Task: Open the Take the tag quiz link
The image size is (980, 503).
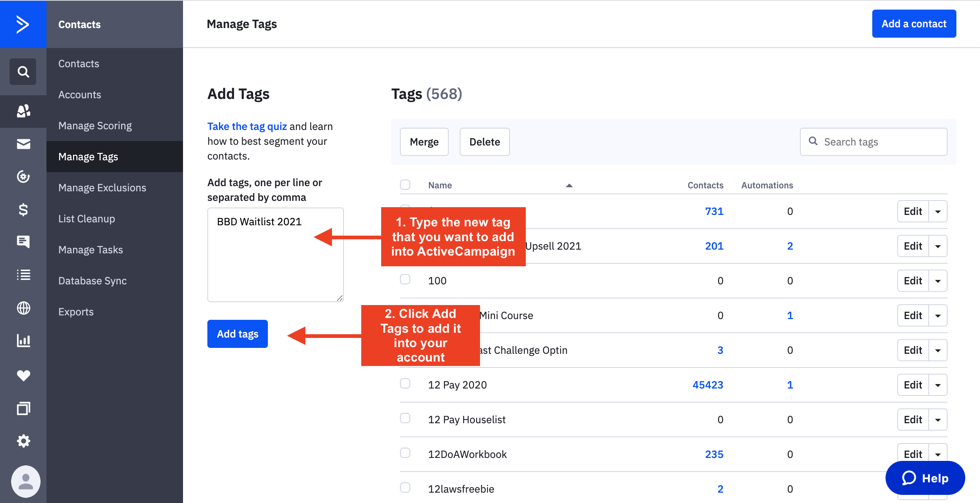Action: coord(247,126)
